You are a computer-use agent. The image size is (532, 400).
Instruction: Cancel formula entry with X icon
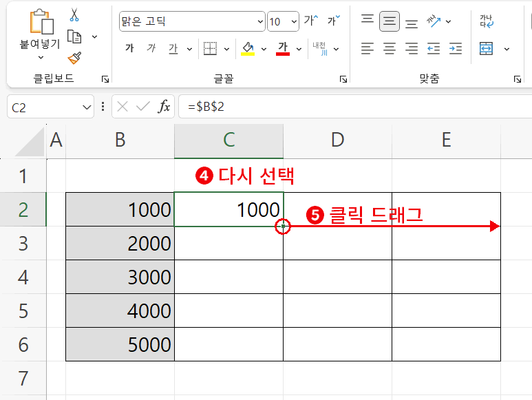tap(122, 107)
